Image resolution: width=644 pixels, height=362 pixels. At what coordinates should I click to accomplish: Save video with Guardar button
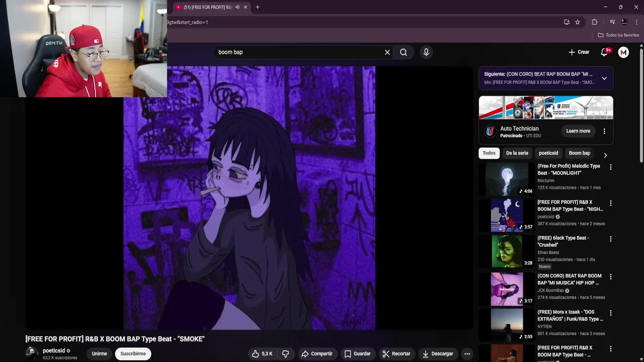pos(358,354)
